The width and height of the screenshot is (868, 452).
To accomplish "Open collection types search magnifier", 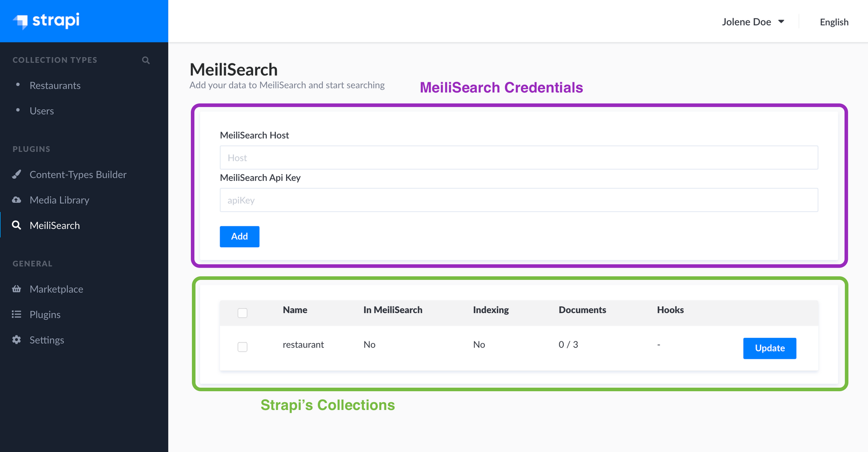I will coord(146,60).
